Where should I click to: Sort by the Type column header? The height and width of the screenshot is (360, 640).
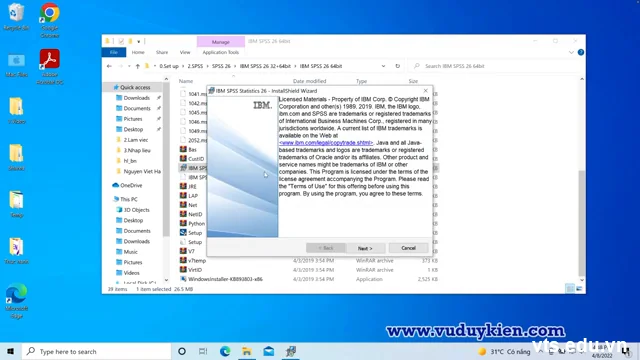pyautogui.click(x=362, y=81)
